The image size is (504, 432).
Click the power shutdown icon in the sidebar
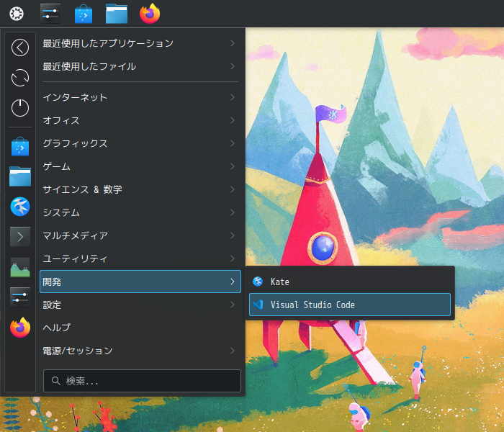pyautogui.click(x=20, y=108)
